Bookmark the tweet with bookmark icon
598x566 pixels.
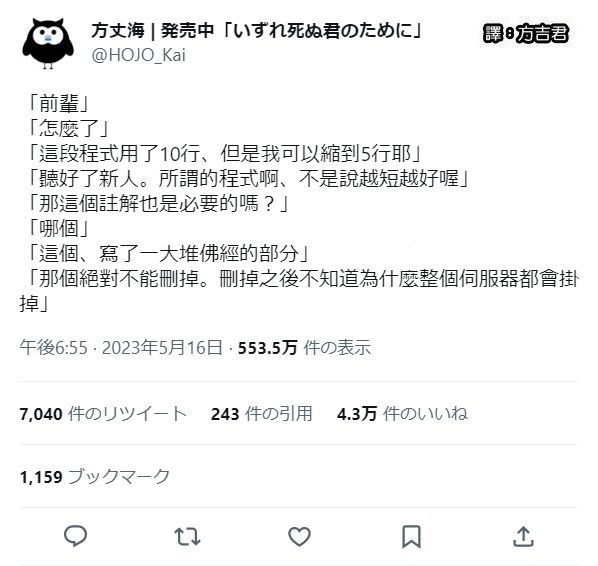click(412, 537)
